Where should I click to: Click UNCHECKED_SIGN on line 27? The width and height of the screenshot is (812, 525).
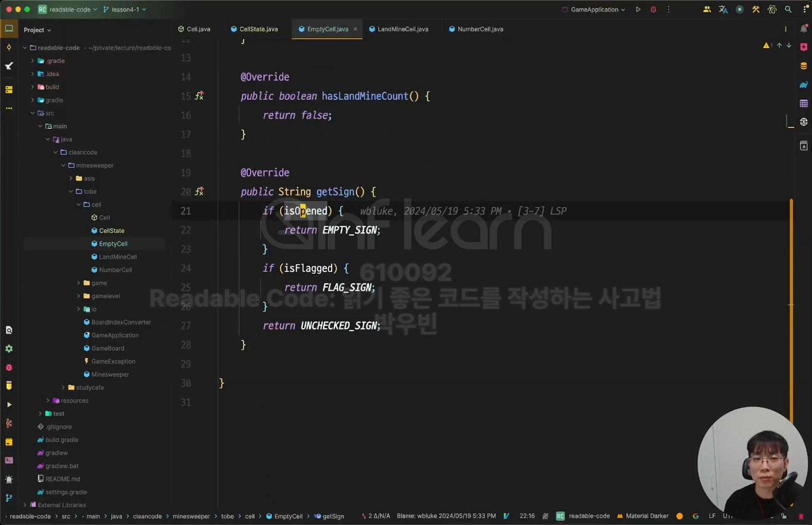tap(339, 326)
